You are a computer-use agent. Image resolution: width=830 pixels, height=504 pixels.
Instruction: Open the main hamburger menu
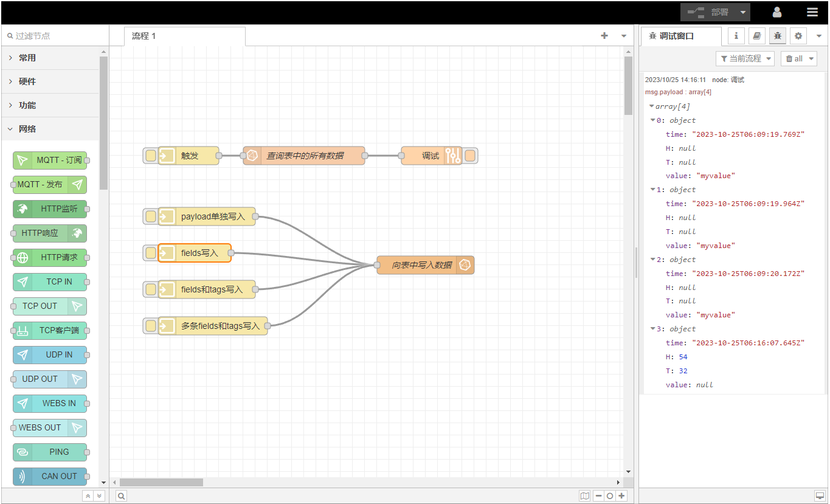coord(812,12)
